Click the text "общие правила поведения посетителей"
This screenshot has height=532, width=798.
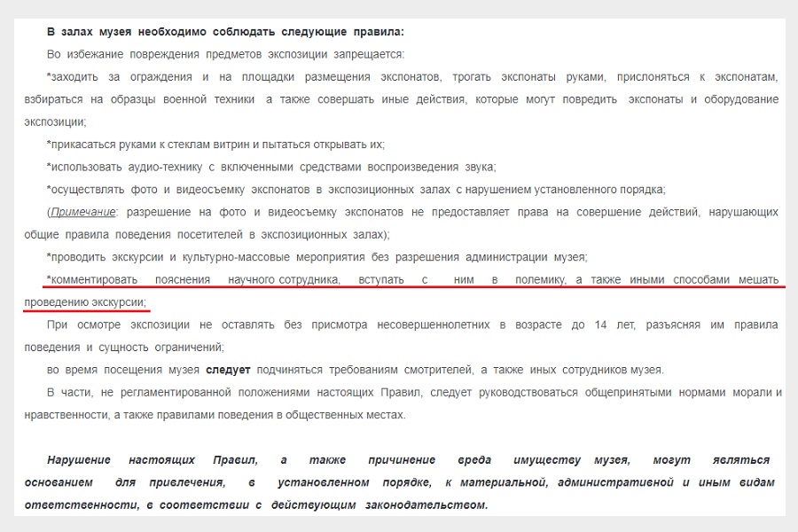133,234
